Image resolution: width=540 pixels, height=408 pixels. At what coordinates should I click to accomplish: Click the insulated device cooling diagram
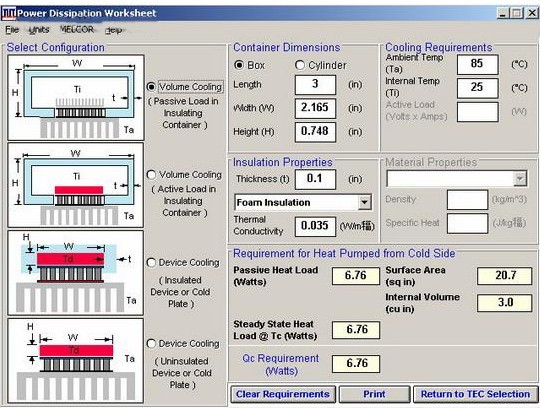pyautogui.click(x=76, y=273)
